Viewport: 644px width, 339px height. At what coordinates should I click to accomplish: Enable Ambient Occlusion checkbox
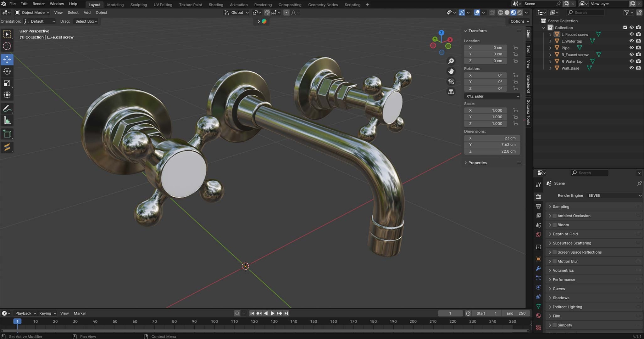[555, 216]
